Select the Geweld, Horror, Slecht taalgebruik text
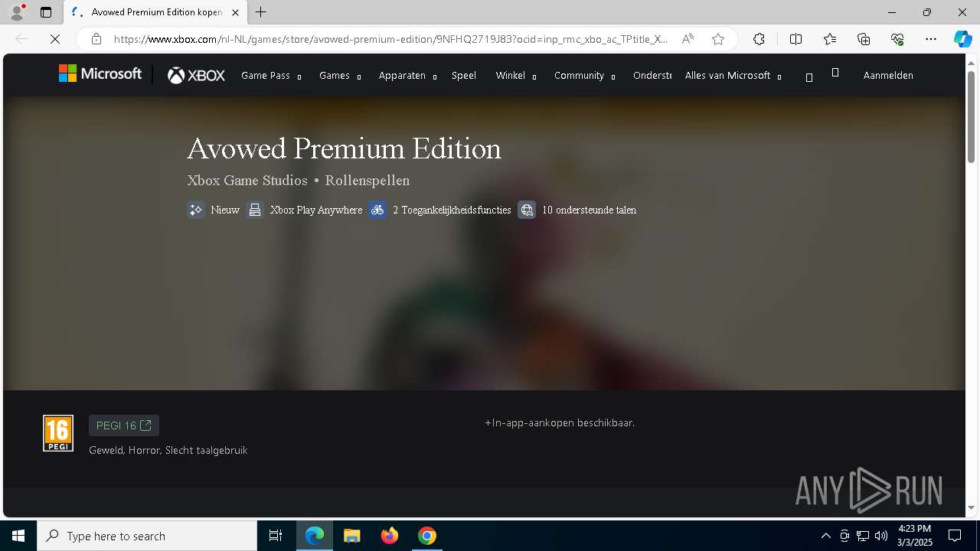Screen dimensions: 980x551 (168, 450)
